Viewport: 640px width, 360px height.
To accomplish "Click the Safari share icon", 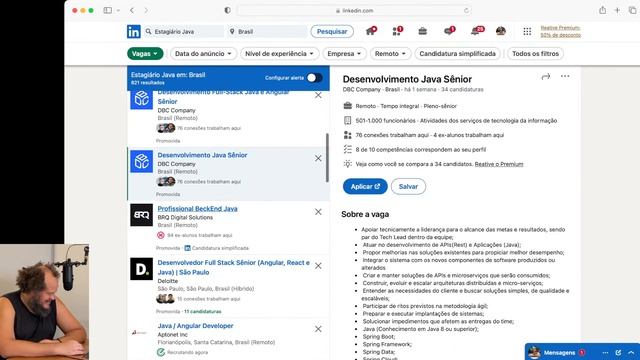I will point(602,10).
